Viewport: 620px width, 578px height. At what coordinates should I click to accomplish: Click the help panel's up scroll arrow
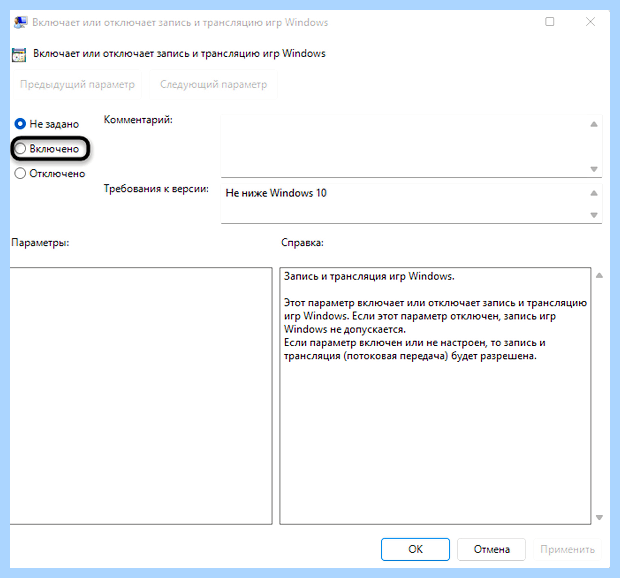[x=599, y=276]
